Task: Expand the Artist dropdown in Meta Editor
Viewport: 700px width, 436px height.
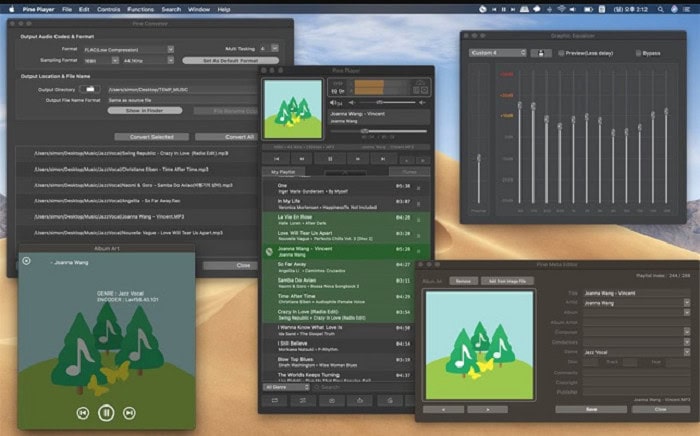Action: (x=687, y=303)
